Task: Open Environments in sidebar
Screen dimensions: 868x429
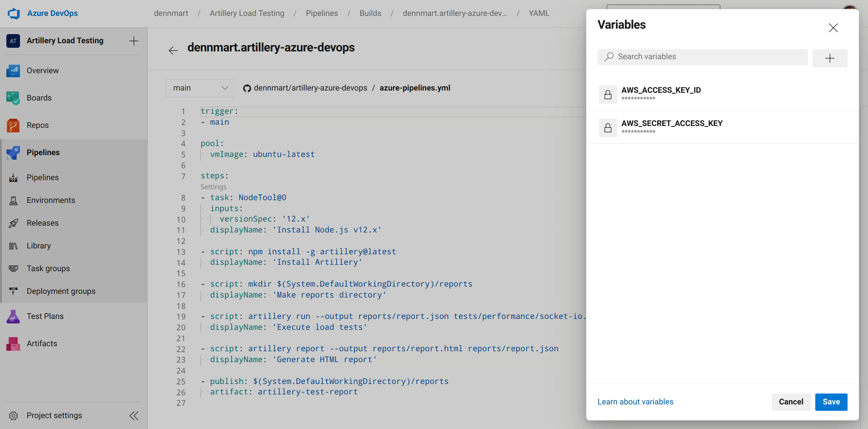Action: tap(51, 200)
